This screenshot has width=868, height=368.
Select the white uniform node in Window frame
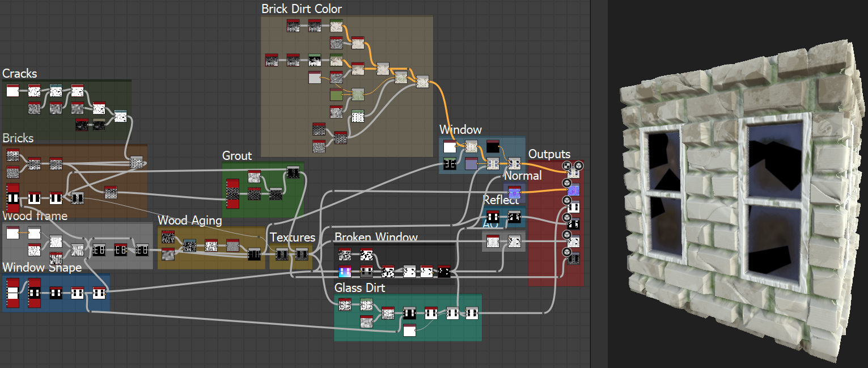pos(449,146)
